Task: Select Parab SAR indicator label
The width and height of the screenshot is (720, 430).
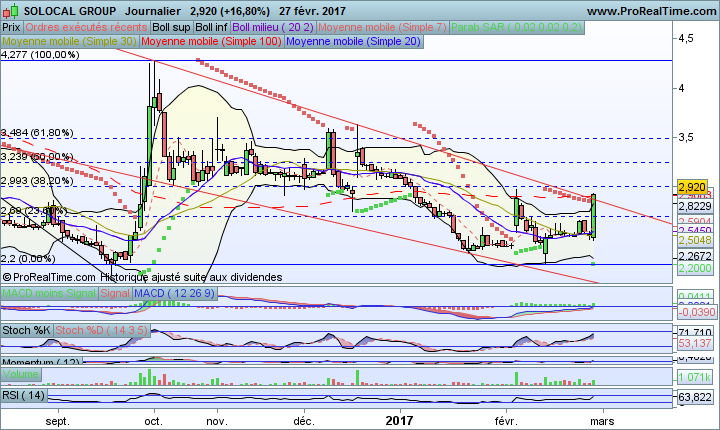Action: pyautogui.click(x=517, y=28)
